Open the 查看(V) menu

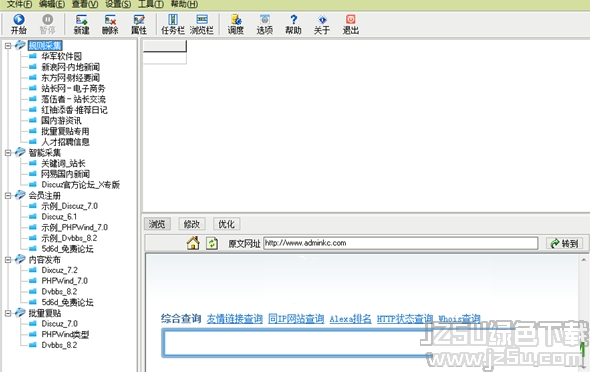pyautogui.click(x=85, y=4)
